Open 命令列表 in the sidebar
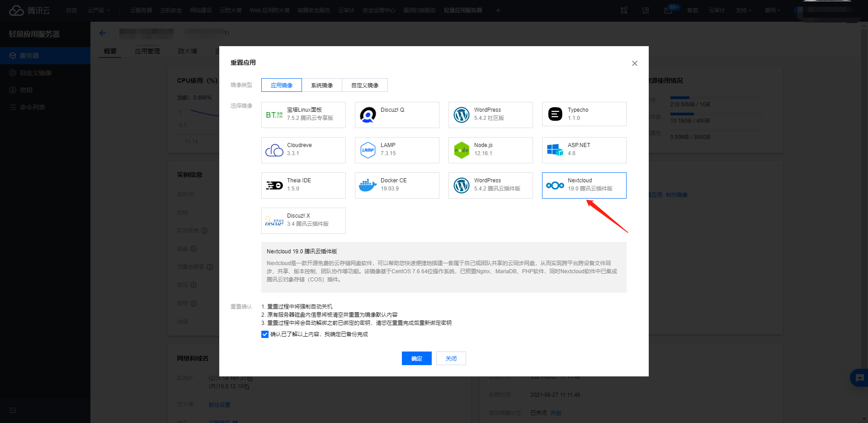Image resolution: width=868 pixels, height=423 pixels. point(45,107)
